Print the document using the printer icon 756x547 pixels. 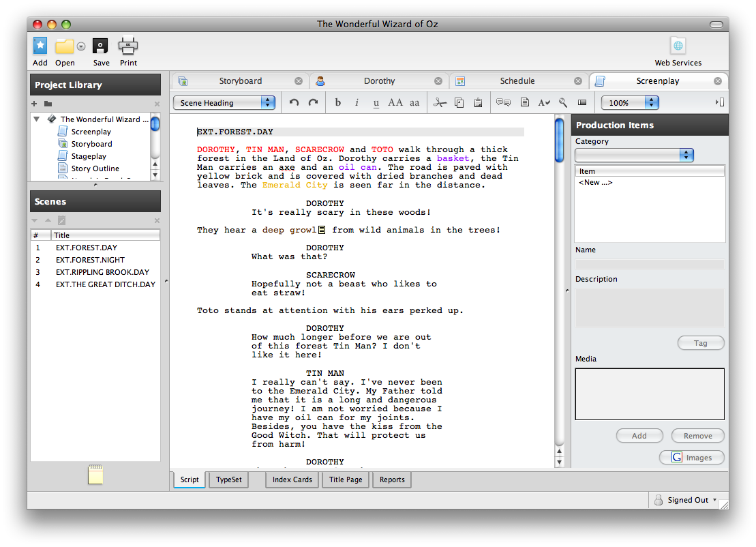128,46
